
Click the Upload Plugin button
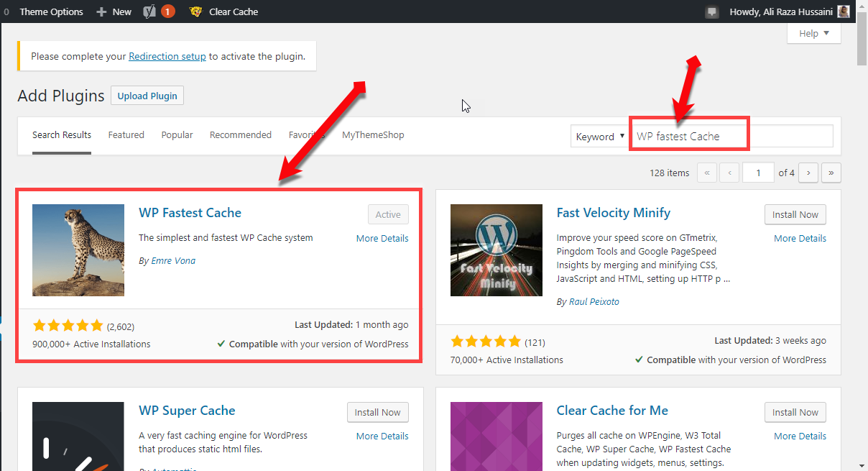pos(147,96)
